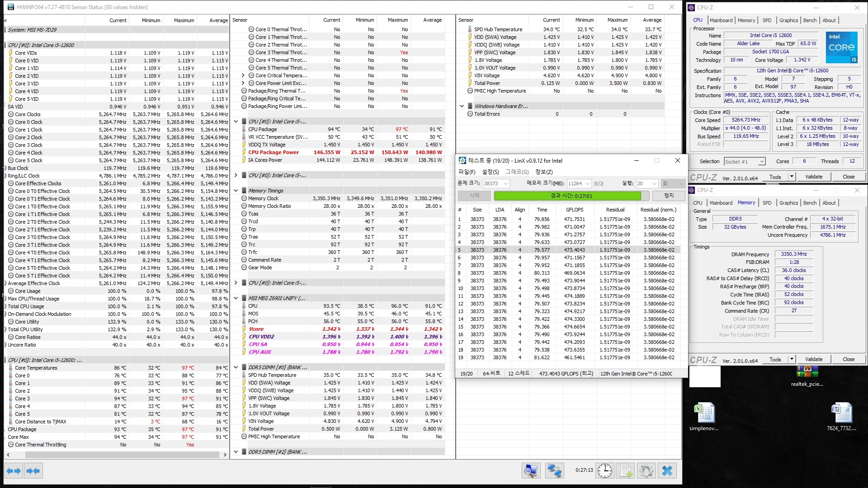The height and width of the screenshot is (488, 868).
Task: Switch to the Mainboard tab in CPU-Z
Action: tap(721, 20)
